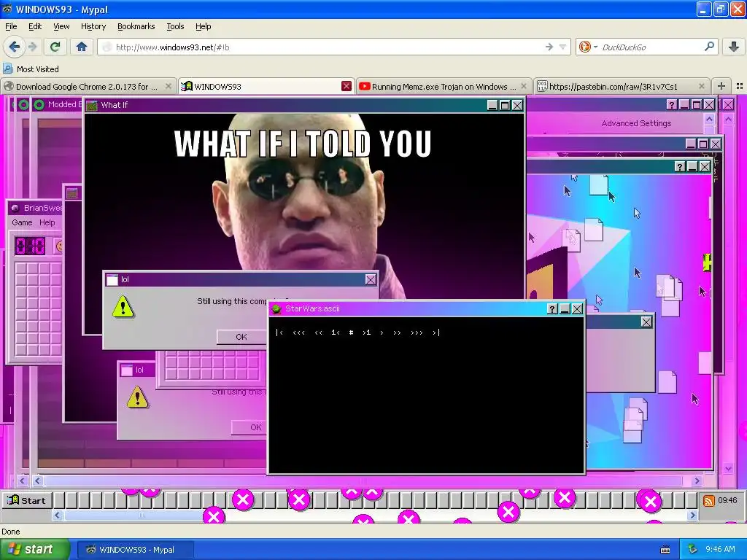Go back with the browser Back arrow
The width and height of the screenshot is (747, 560).
(x=14, y=47)
